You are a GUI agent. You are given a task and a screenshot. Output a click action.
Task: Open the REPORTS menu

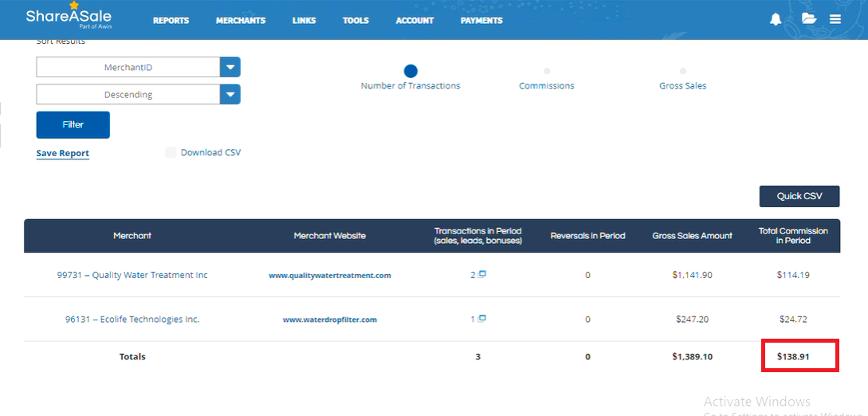pyautogui.click(x=171, y=21)
